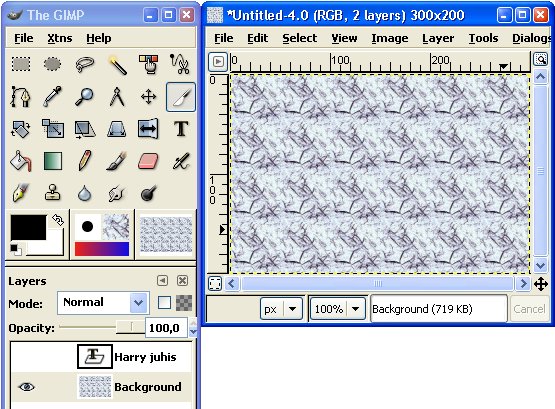This screenshot has width=555, height=409.
Task: Open the Xtns menu
Action: pyautogui.click(x=60, y=38)
